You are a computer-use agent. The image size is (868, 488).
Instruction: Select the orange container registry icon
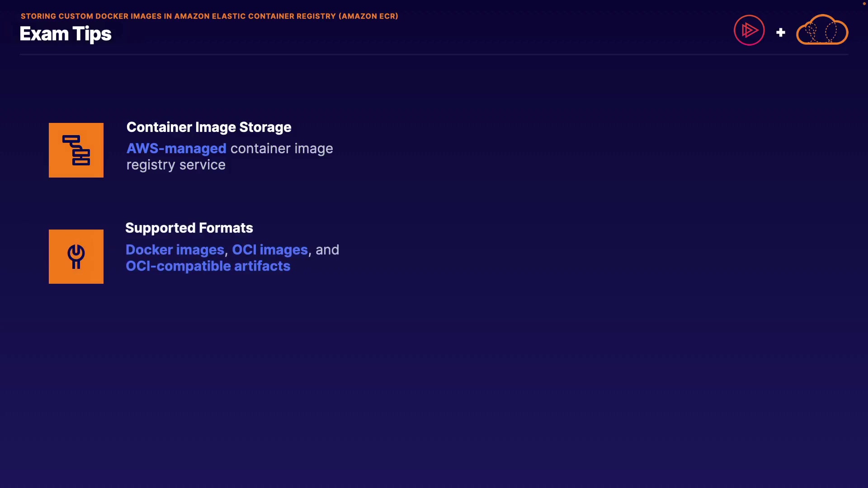76,150
